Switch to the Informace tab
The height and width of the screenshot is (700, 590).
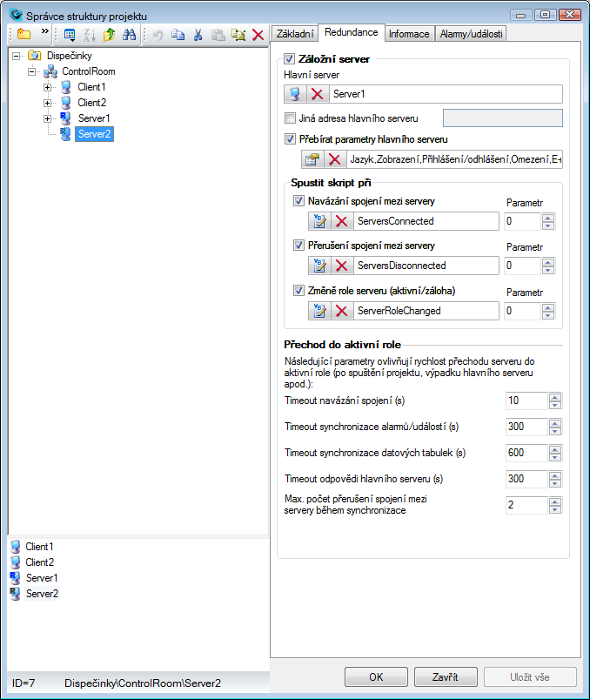(409, 34)
